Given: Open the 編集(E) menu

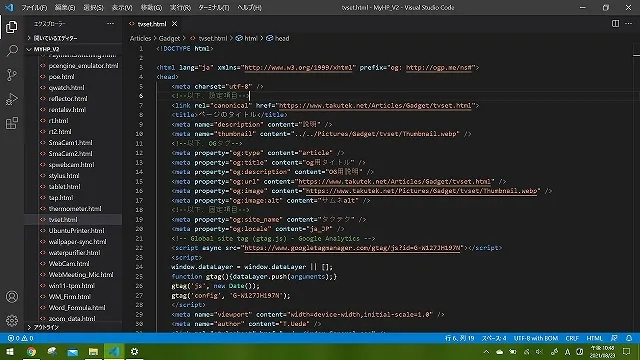Looking at the screenshot, I should point(65,8).
